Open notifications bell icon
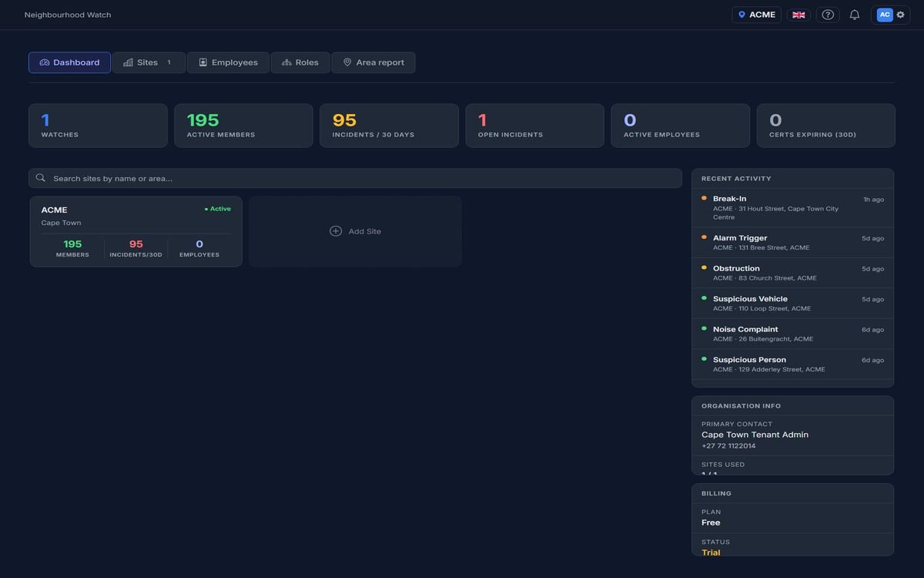The height and width of the screenshot is (578, 924). [855, 15]
